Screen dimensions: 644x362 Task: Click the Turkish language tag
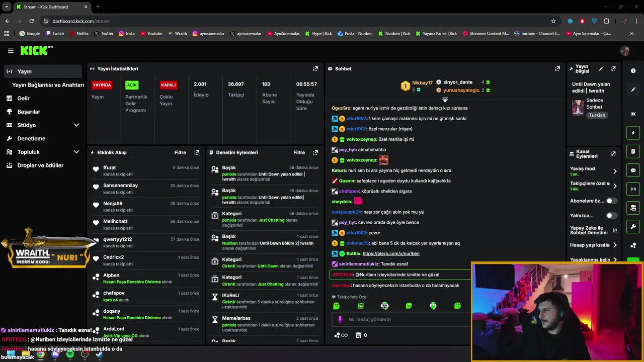(x=597, y=115)
